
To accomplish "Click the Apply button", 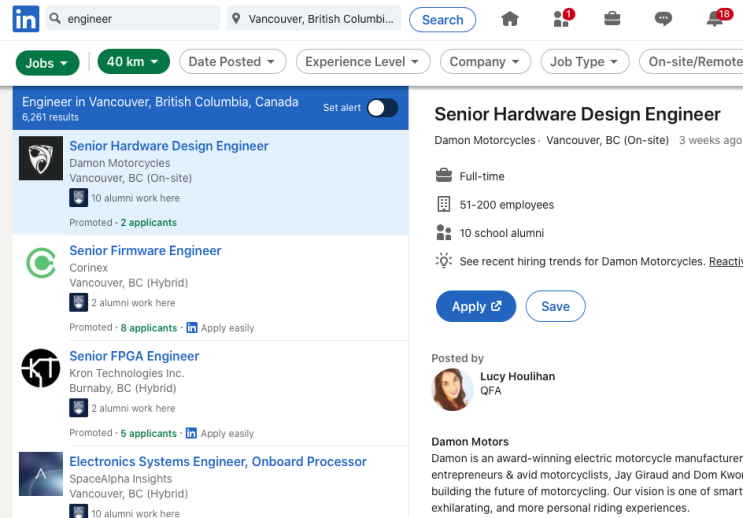I will coord(476,306).
